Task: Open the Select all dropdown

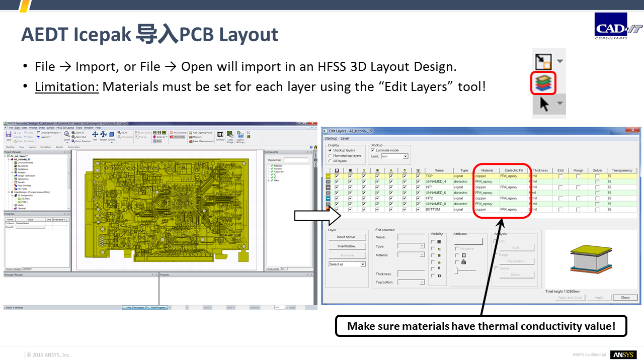Action: click(363, 264)
